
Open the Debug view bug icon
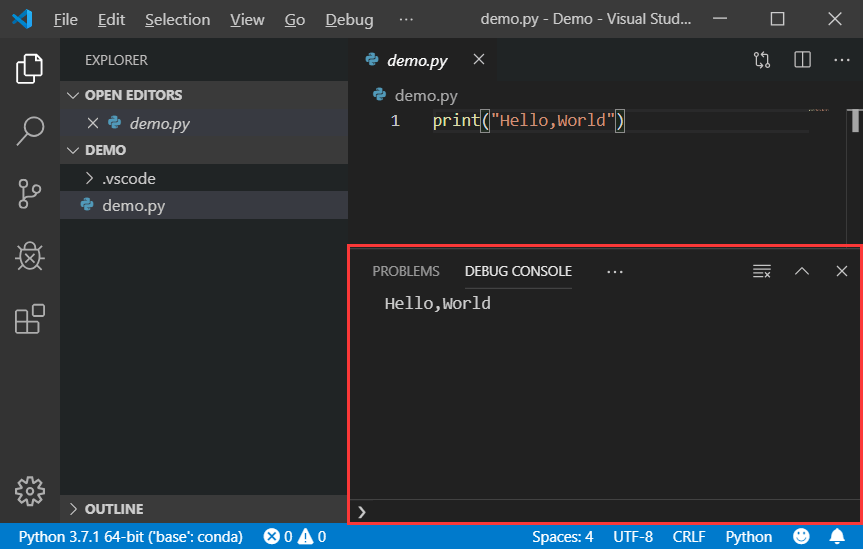(30, 257)
